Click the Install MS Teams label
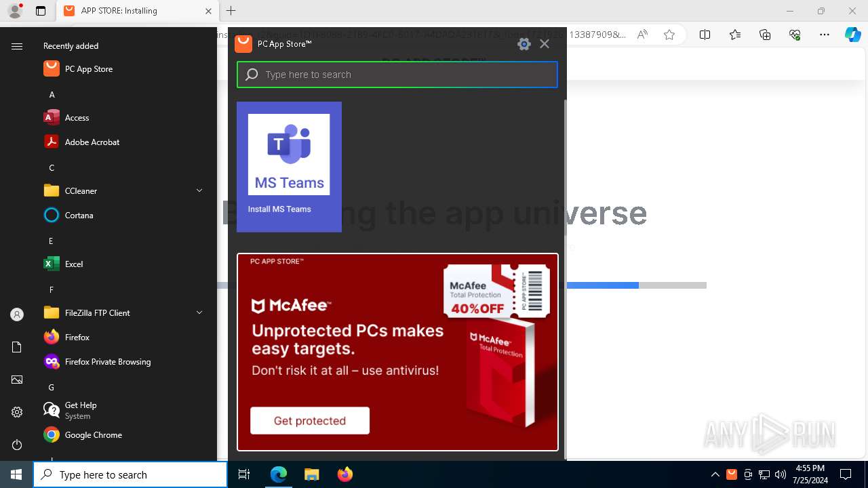 [x=279, y=209]
